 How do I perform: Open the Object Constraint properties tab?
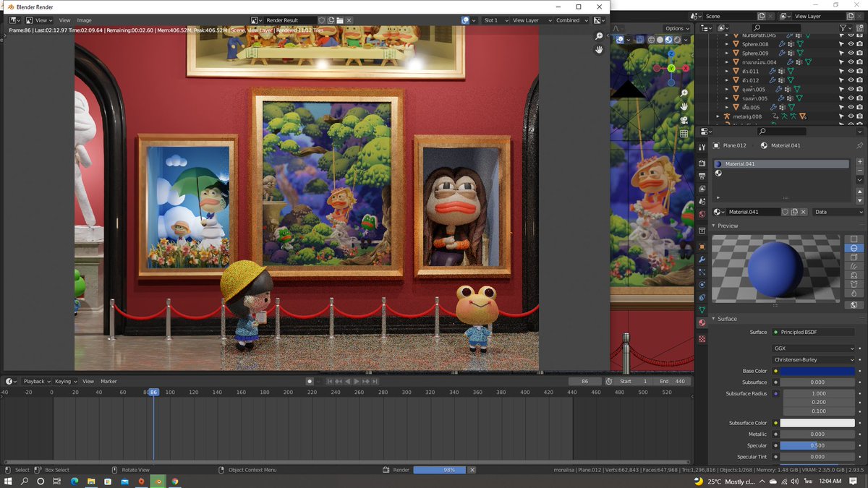pos(702,297)
